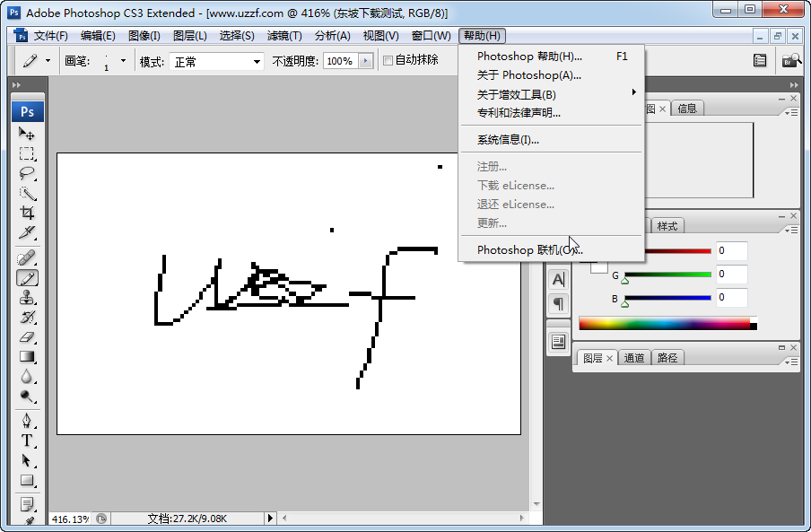Switch to the 路径 tab
The width and height of the screenshot is (811, 532).
tap(667, 358)
